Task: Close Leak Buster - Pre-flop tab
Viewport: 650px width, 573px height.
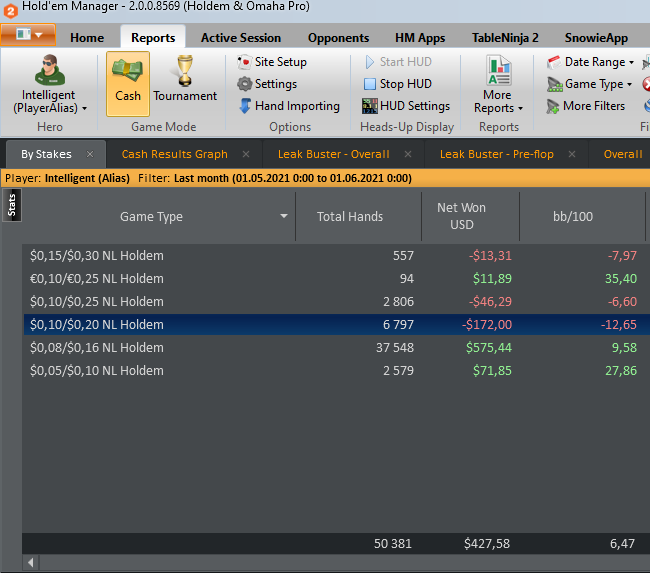Action: tap(572, 154)
